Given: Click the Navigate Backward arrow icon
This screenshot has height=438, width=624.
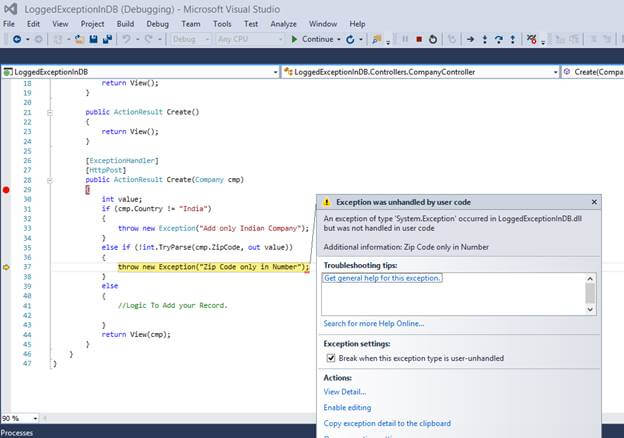Looking at the screenshot, I should [x=15, y=40].
